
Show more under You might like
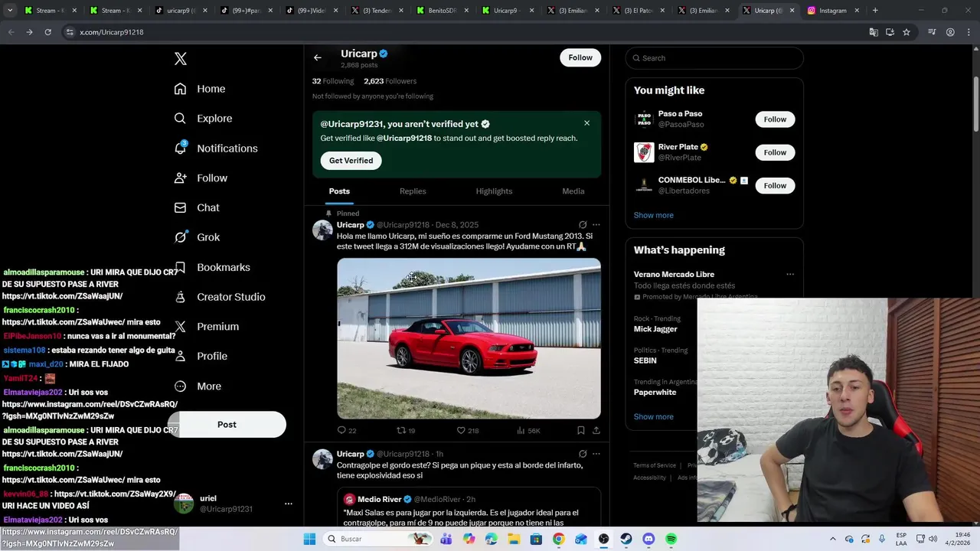click(654, 215)
